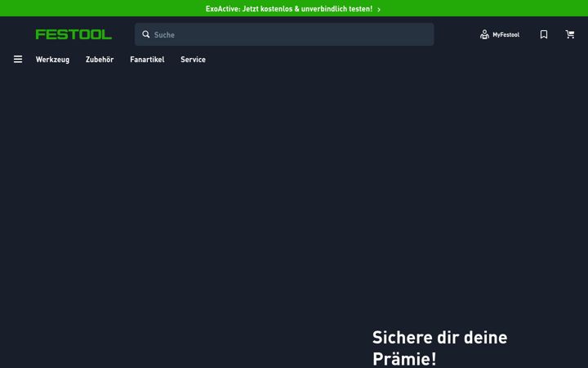Click the Festool logo
Screen dimensions: 588x368
tap(73, 34)
